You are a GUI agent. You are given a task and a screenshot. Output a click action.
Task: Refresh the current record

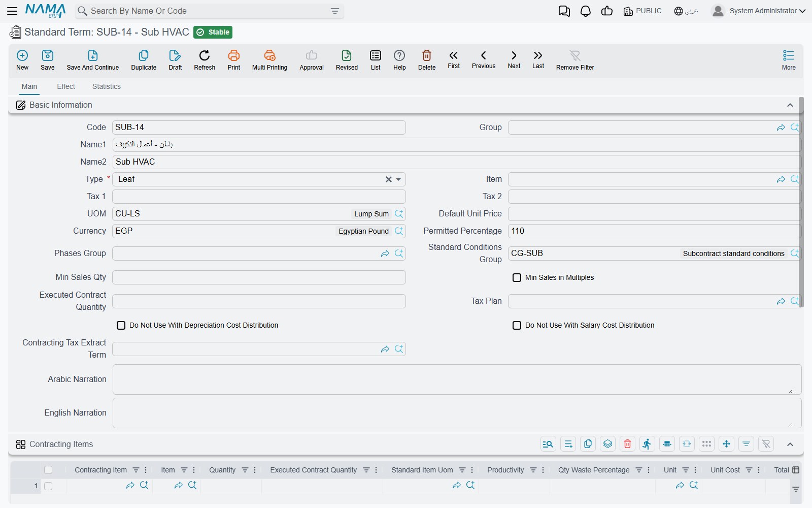pyautogui.click(x=205, y=60)
